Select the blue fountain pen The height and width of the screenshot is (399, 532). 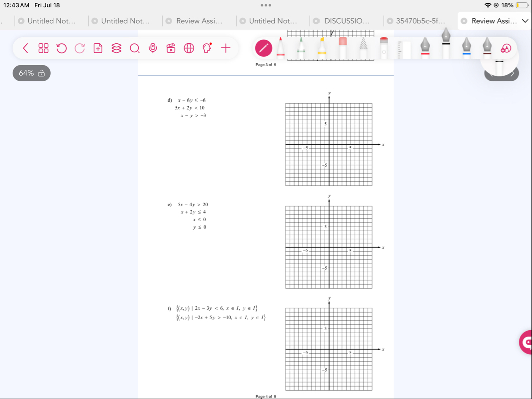tap(467, 48)
